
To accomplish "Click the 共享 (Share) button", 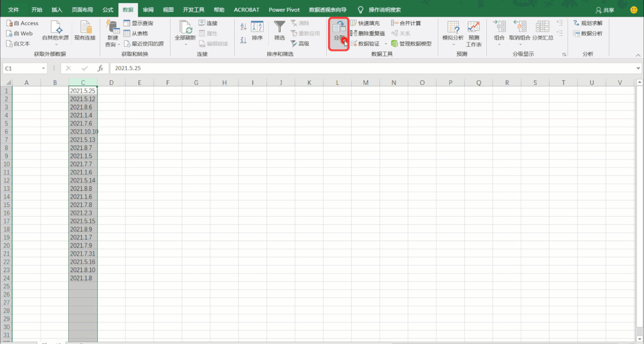I will tap(605, 10).
